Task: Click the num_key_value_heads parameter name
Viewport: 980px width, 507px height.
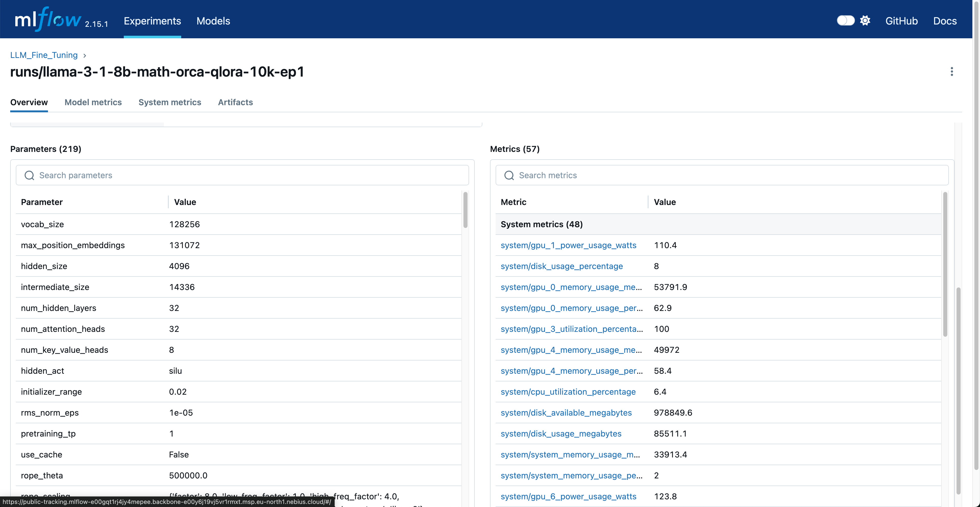Action: [64, 350]
